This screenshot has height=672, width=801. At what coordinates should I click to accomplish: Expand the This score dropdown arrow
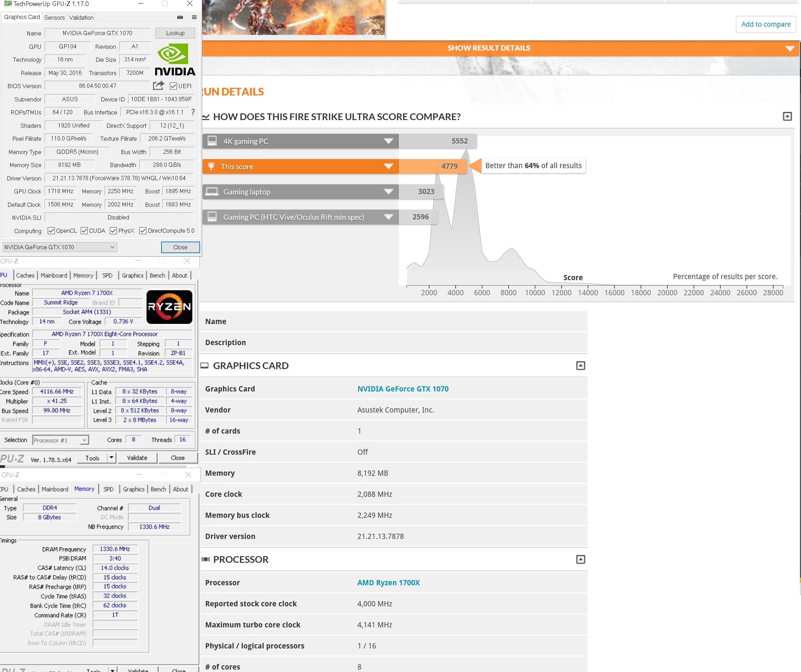(388, 166)
